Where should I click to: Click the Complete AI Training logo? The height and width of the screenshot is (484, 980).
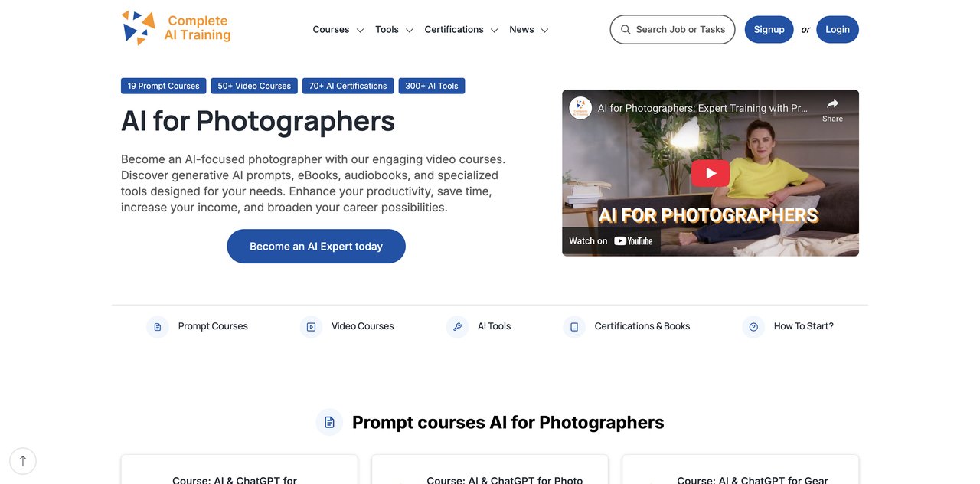point(176,28)
